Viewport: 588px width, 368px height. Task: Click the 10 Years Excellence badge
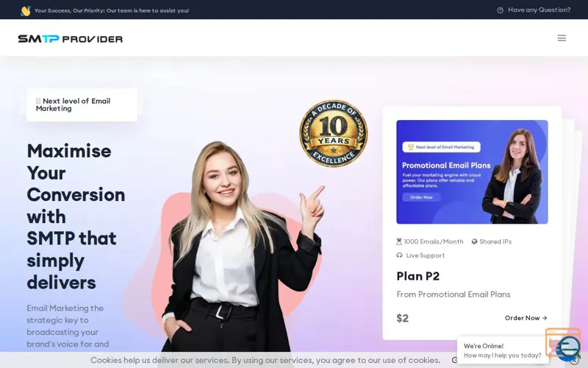pyautogui.click(x=334, y=133)
